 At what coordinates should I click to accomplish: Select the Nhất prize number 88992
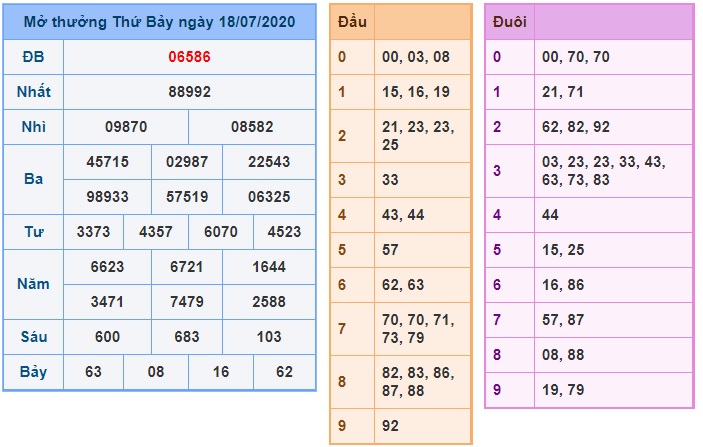pos(189,92)
